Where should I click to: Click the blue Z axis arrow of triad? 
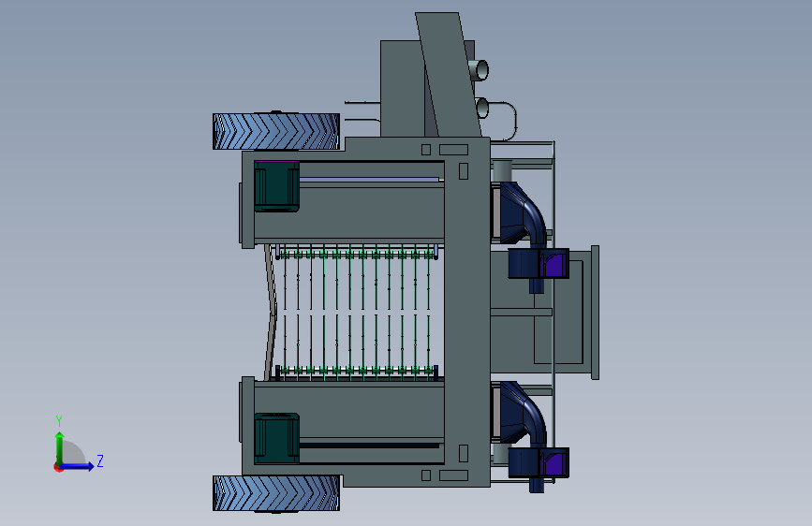coord(78,466)
